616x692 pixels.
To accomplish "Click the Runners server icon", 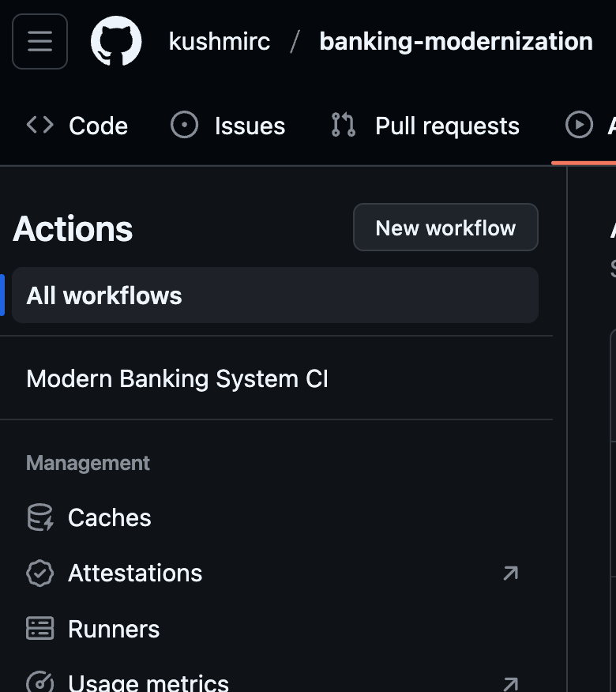I will (x=40, y=628).
